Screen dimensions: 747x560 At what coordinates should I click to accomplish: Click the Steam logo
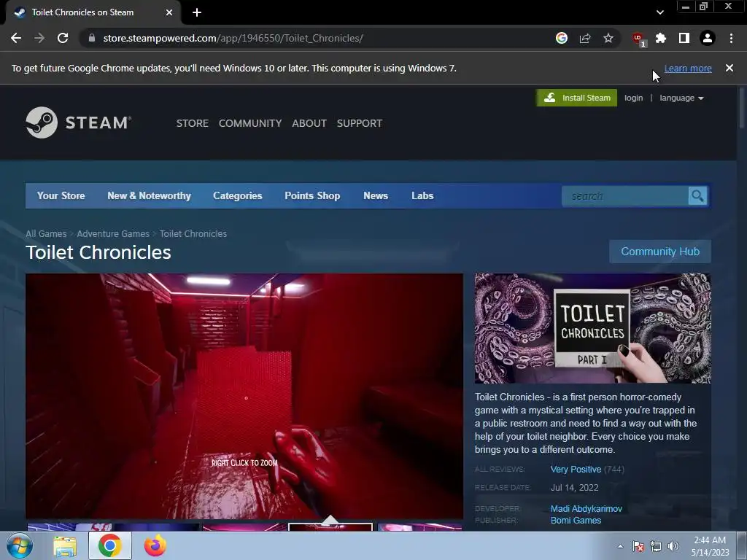(78, 122)
